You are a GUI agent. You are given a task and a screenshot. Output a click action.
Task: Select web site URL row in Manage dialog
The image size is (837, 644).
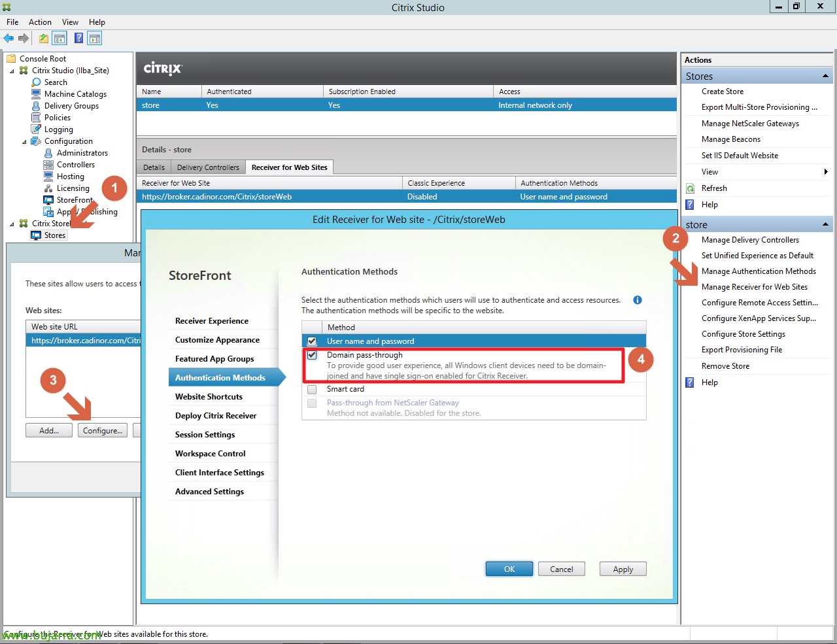pos(84,341)
